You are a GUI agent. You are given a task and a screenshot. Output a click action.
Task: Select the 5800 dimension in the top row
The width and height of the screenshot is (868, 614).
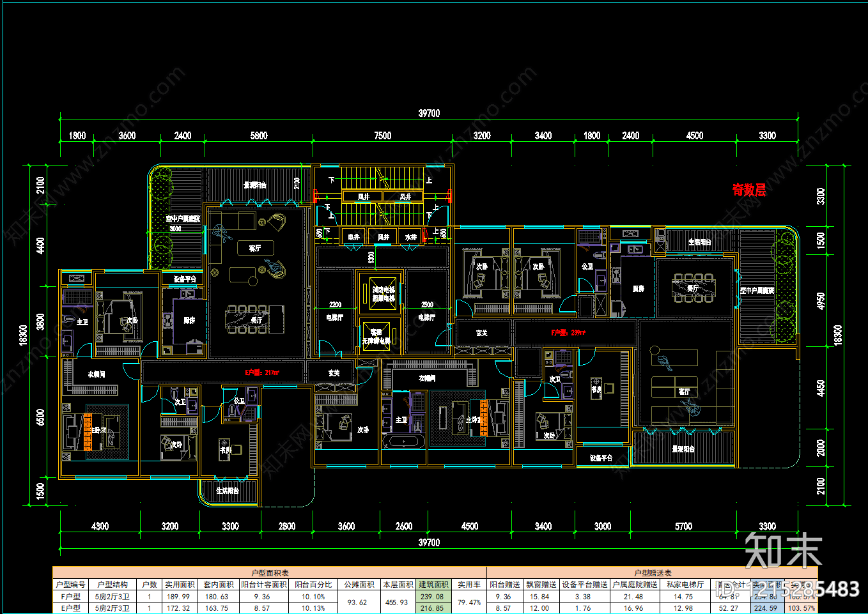[x=259, y=135]
